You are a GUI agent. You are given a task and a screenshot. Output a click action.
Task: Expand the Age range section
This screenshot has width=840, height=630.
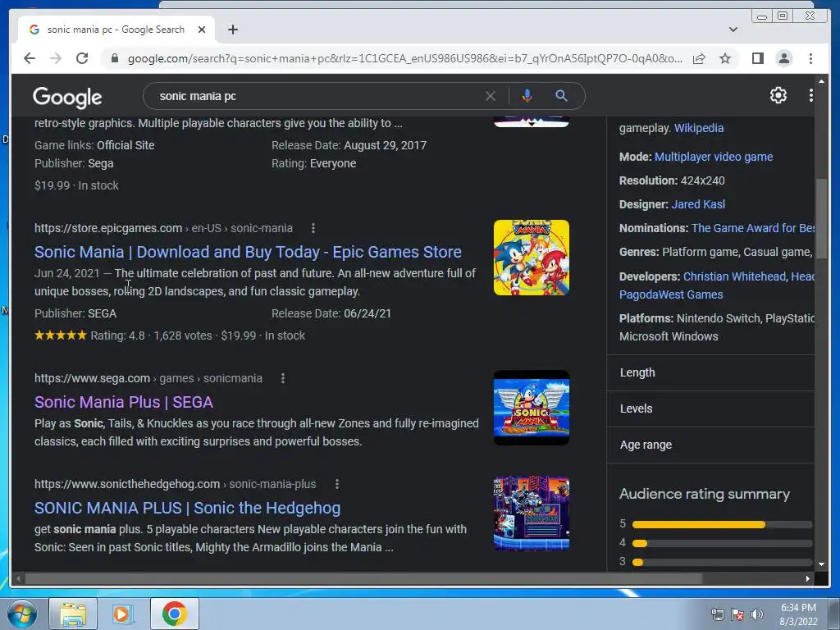[x=711, y=445]
